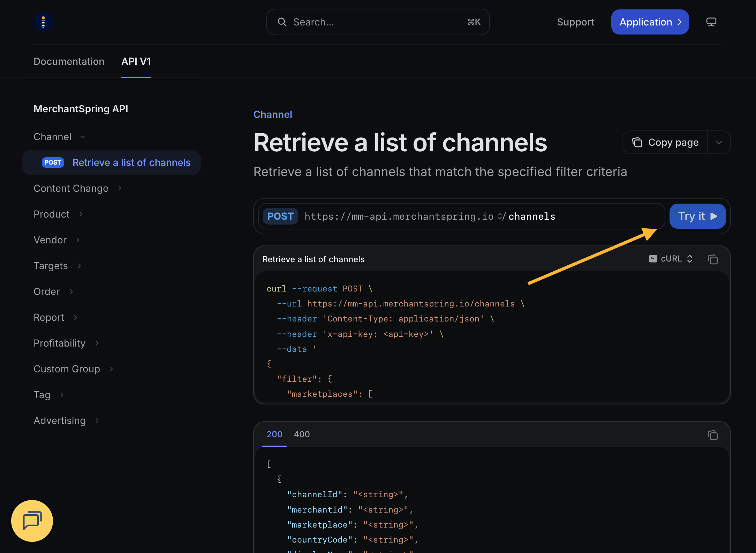Image resolution: width=756 pixels, height=553 pixels.
Task: Open the chat support widget
Action: 32,521
